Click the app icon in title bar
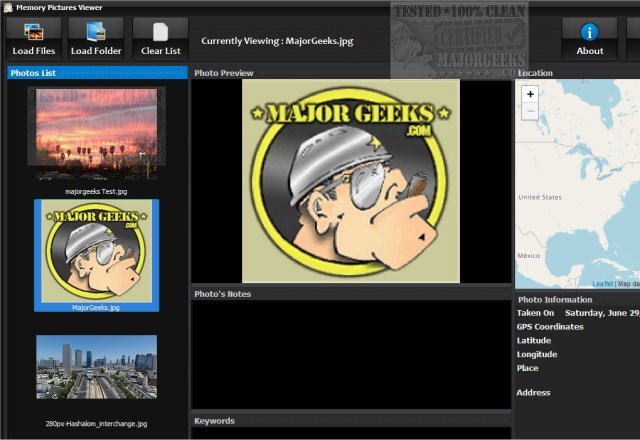 (8, 7)
